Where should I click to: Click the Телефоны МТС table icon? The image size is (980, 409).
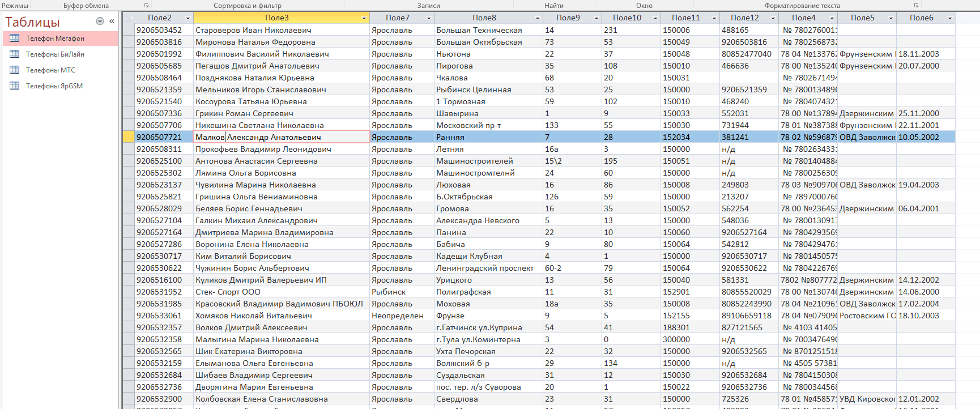[15, 70]
